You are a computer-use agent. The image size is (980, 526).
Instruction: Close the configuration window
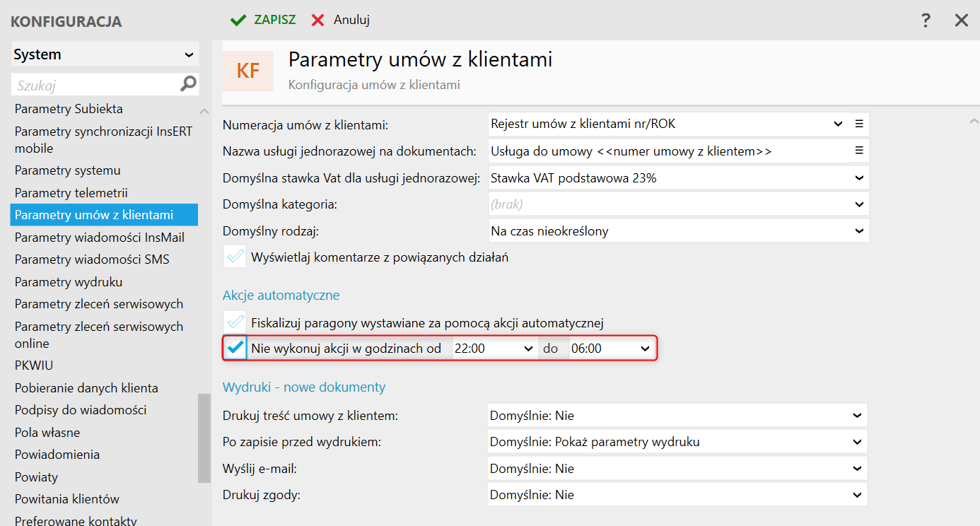pyautogui.click(x=961, y=21)
